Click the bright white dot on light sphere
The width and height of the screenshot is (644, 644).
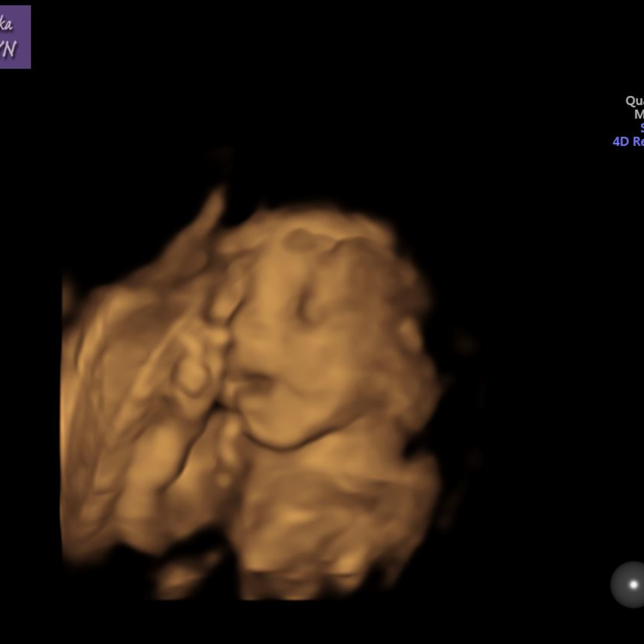coord(633,584)
